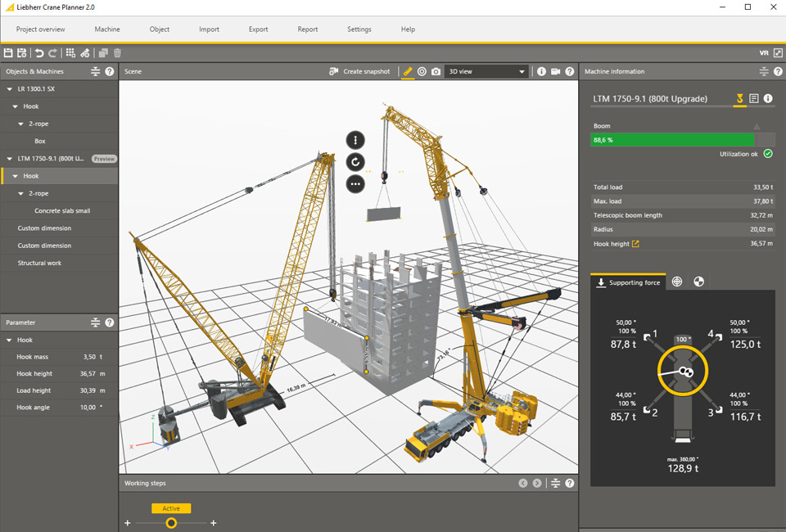Open the Settings menu
786x532 pixels.
[359, 29]
